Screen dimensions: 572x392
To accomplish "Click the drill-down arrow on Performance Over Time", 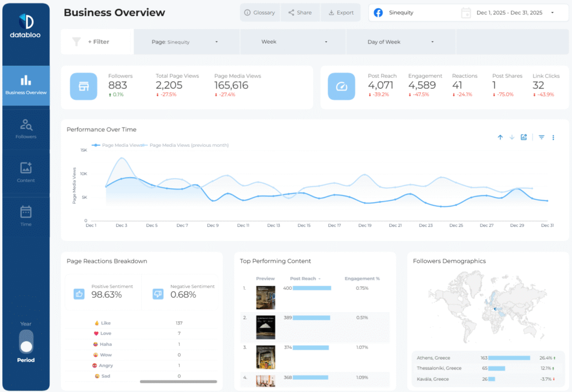I will point(512,137).
